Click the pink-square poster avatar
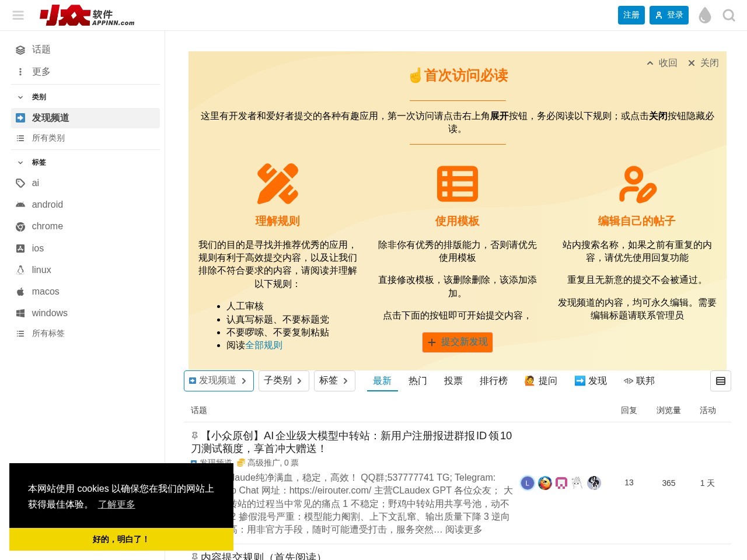Screen dimensions: 747x560 (561, 483)
